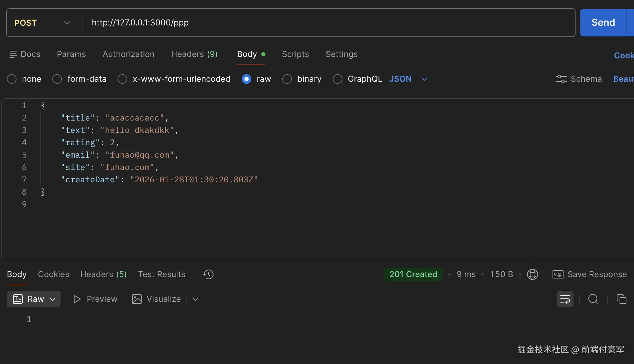The image size is (634, 364).
Task: Select the form-data radio option
Action: (57, 79)
